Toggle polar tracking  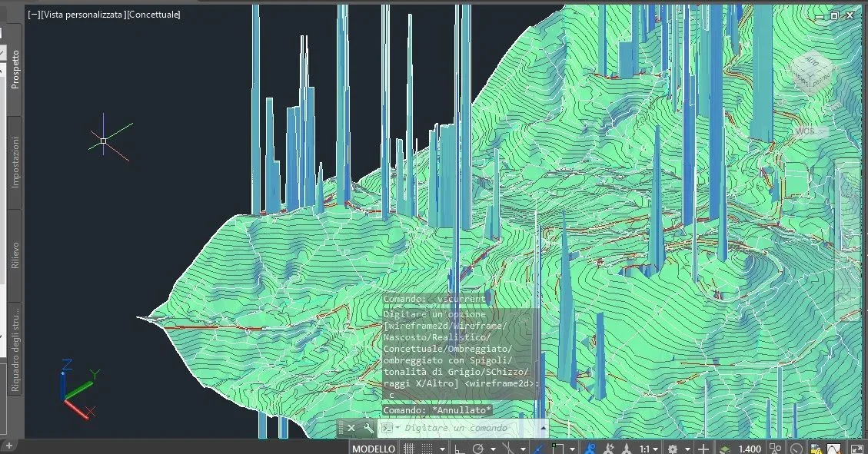pyautogui.click(x=478, y=449)
